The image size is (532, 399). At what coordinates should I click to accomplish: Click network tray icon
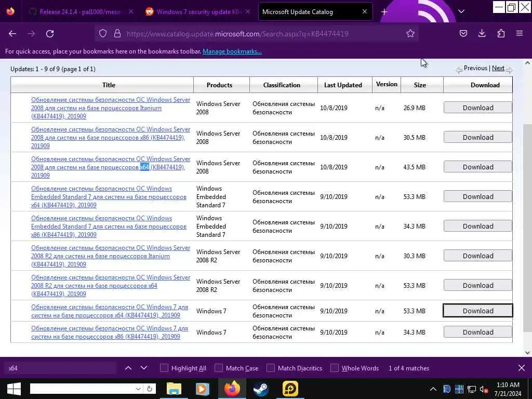472,389
